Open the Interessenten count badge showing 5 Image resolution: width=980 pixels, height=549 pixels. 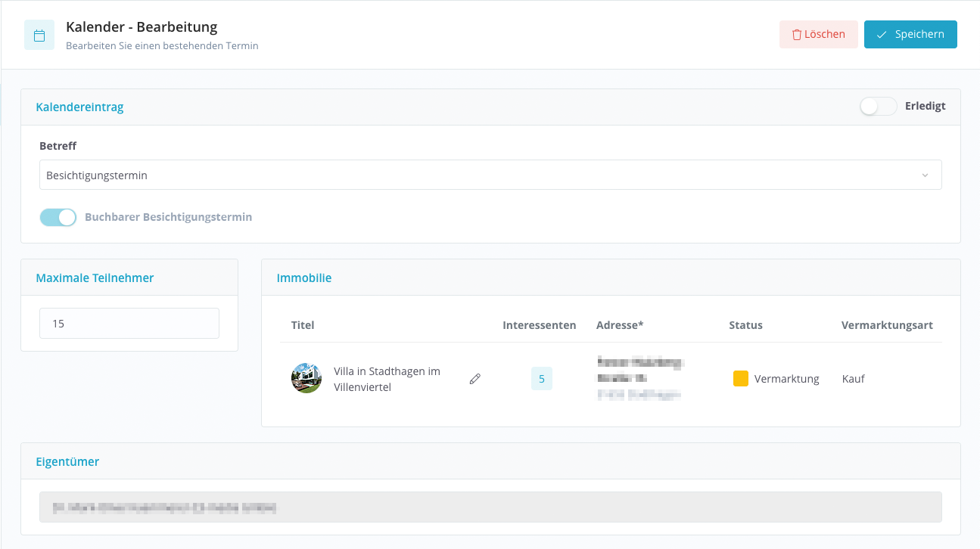[x=541, y=379]
